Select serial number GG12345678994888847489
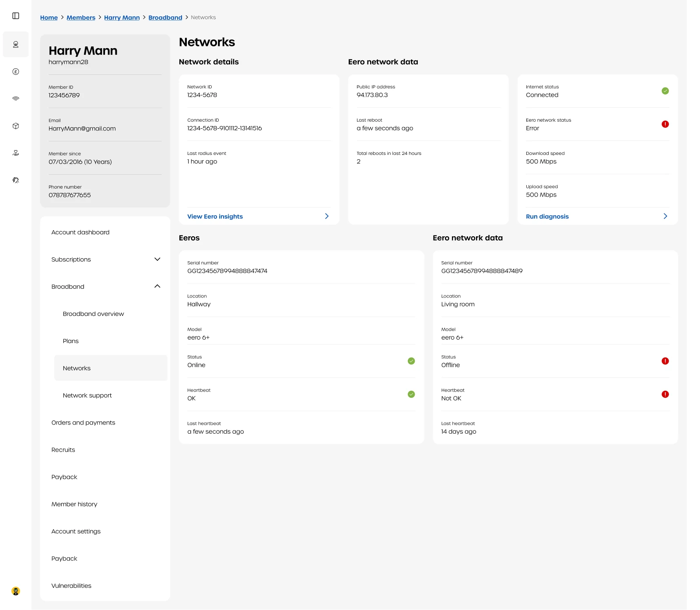 coord(482,271)
